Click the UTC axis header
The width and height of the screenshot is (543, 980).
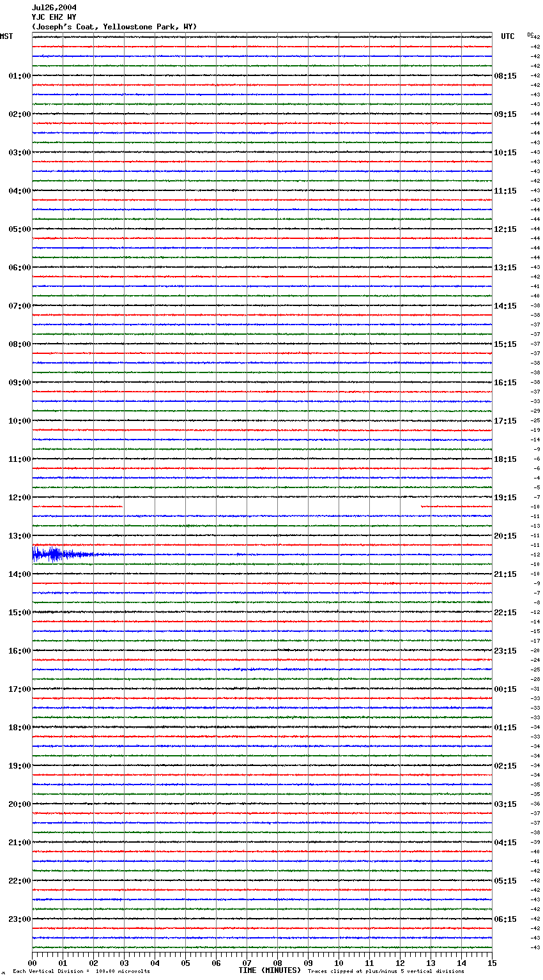pyautogui.click(x=508, y=36)
